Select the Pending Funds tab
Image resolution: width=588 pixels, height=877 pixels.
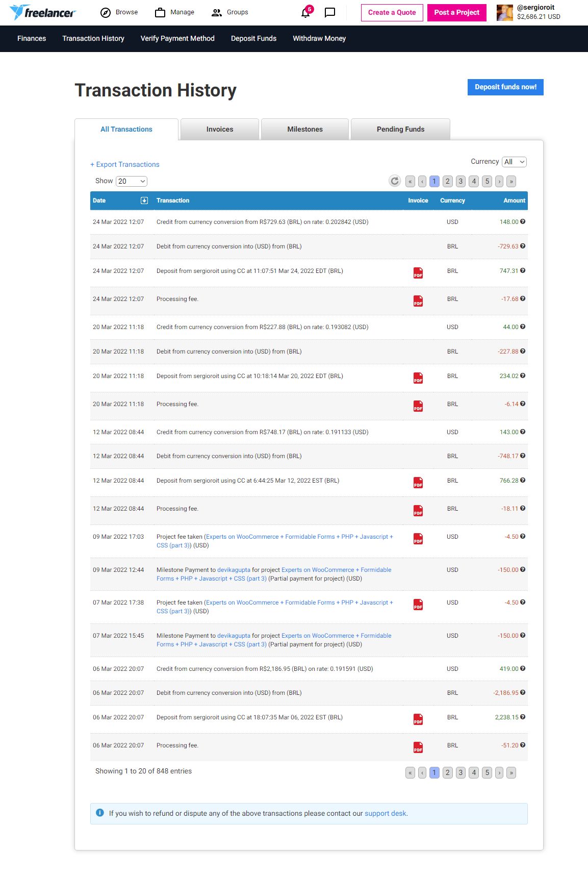[400, 129]
